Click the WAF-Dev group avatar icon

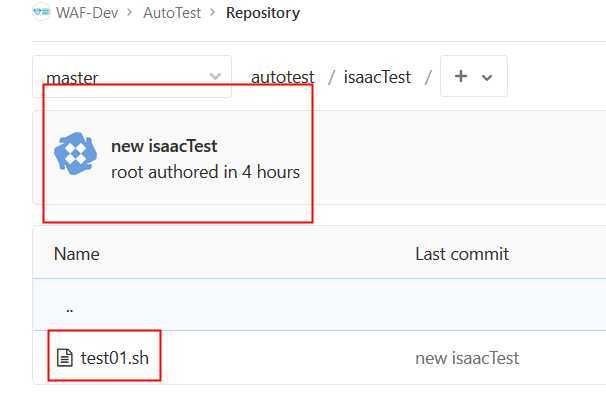(x=41, y=12)
